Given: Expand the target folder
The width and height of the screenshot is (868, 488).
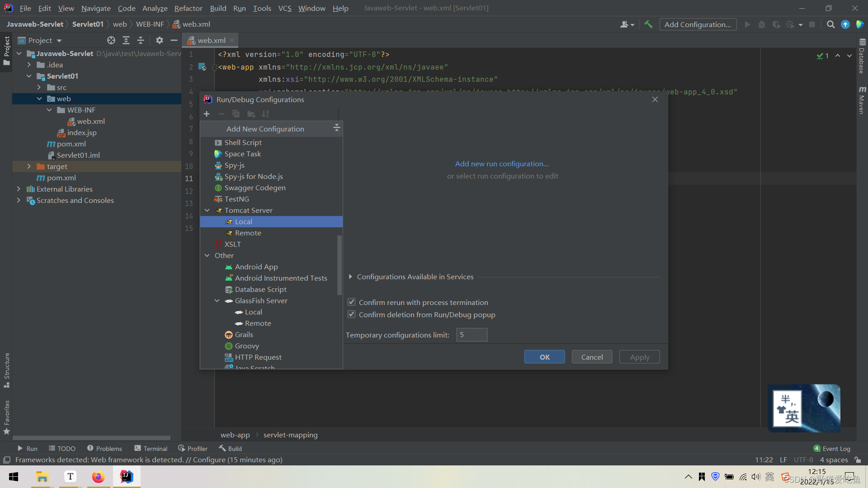Looking at the screenshot, I should pyautogui.click(x=29, y=166).
